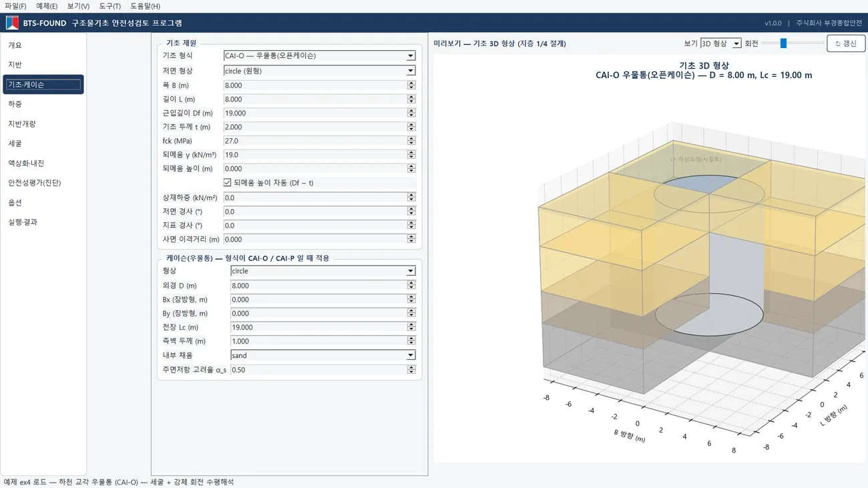The width and height of the screenshot is (868, 488).
Task: Click the 지표 경사 (°) spinner arrows
Action: click(411, 226)
